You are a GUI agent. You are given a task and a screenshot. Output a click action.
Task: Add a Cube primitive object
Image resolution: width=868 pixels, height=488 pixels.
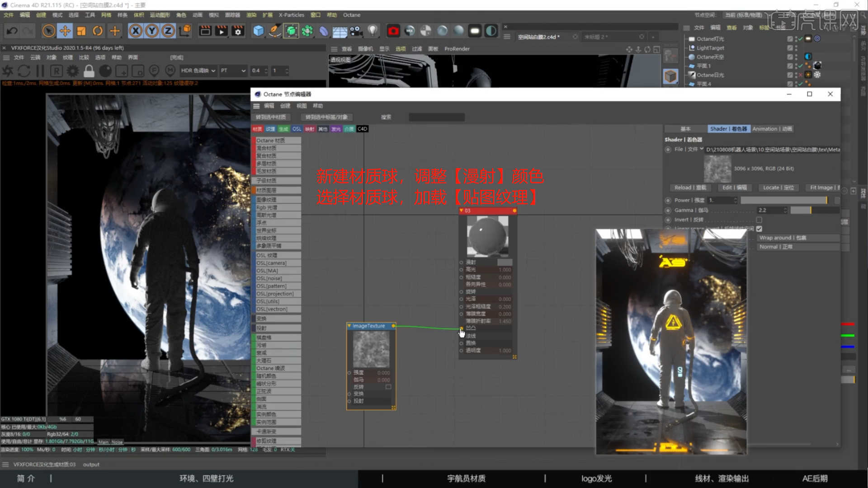[258, 31]
